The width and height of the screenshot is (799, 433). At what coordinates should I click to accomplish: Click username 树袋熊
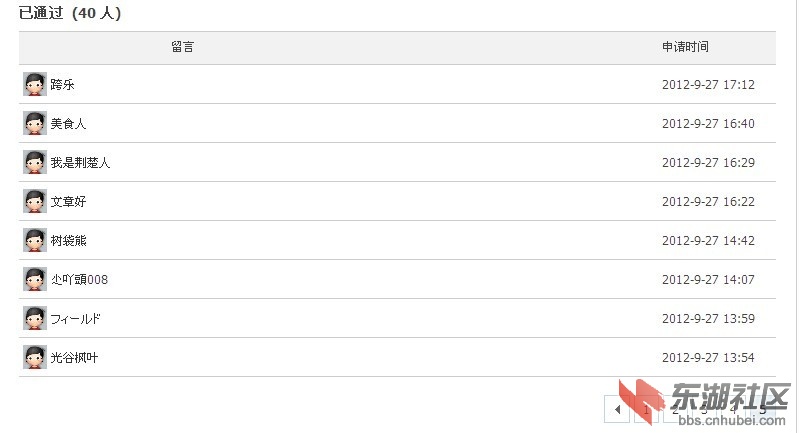68,240
